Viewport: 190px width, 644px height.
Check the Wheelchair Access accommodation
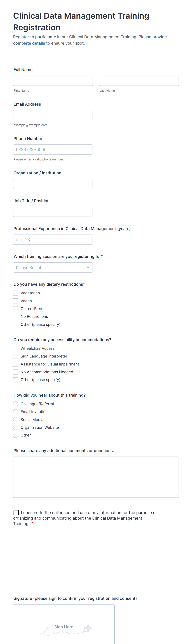[x=16, y=348]
